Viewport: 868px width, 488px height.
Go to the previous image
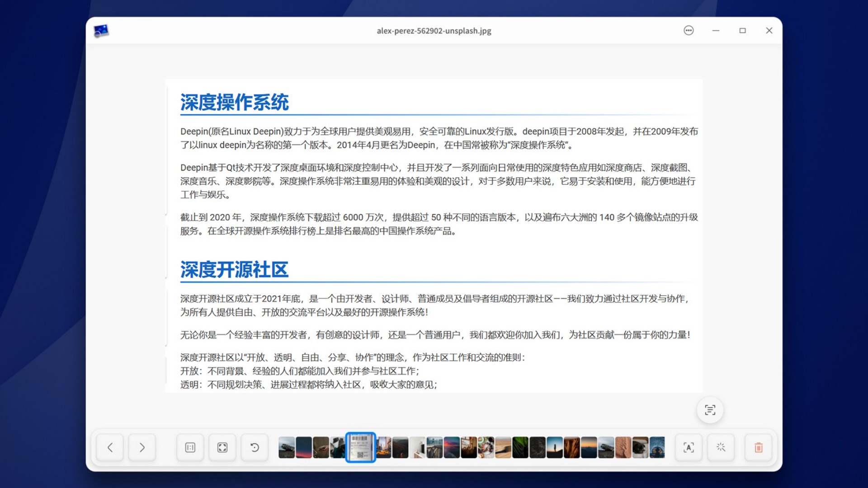110,447
